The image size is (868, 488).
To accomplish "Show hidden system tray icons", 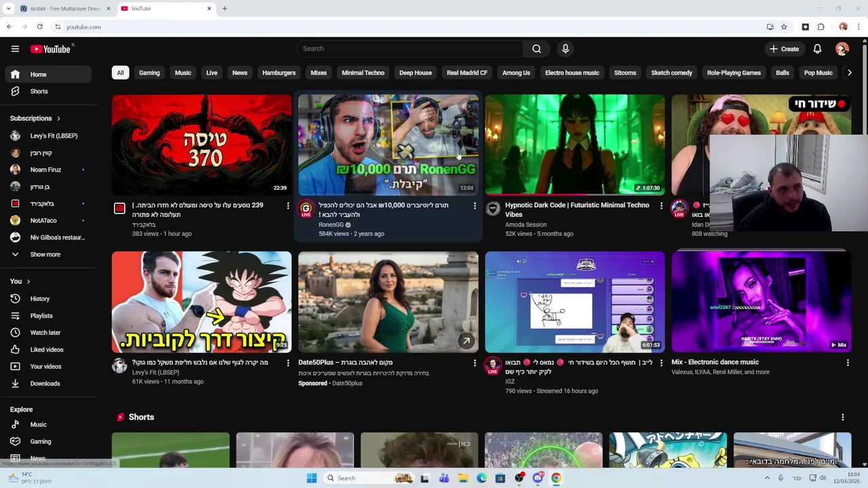I will point(767,478).
